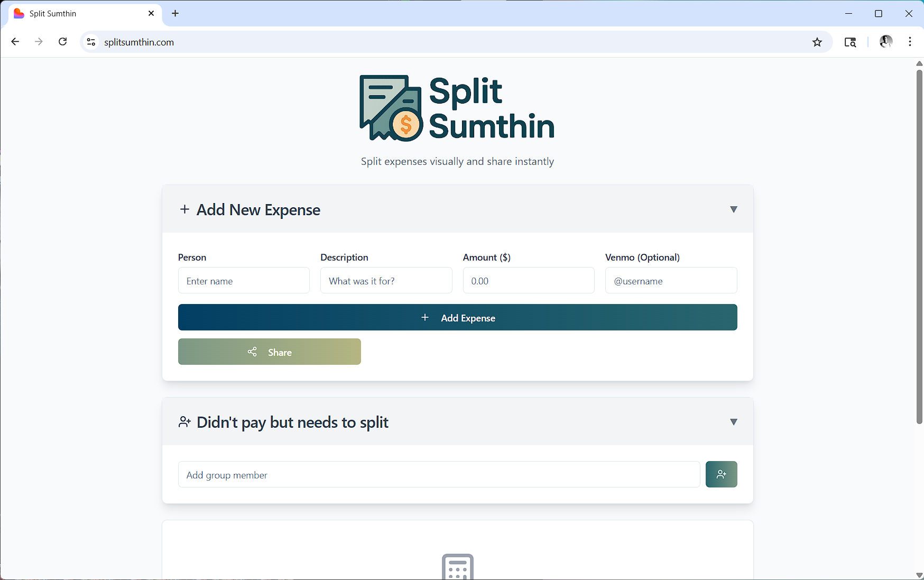924x580 pixels.
Task: Open Chrome's three-dot menu
Action: coord(910,42)
